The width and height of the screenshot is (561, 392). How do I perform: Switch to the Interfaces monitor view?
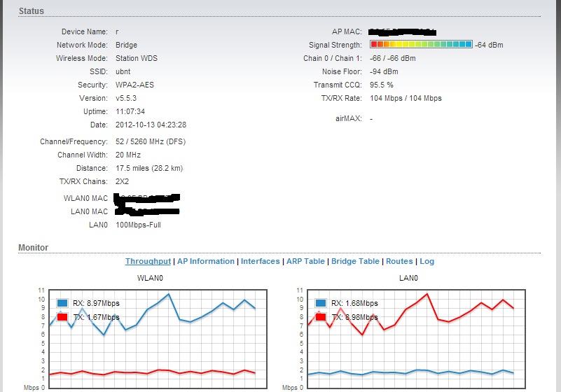[260, 262]
